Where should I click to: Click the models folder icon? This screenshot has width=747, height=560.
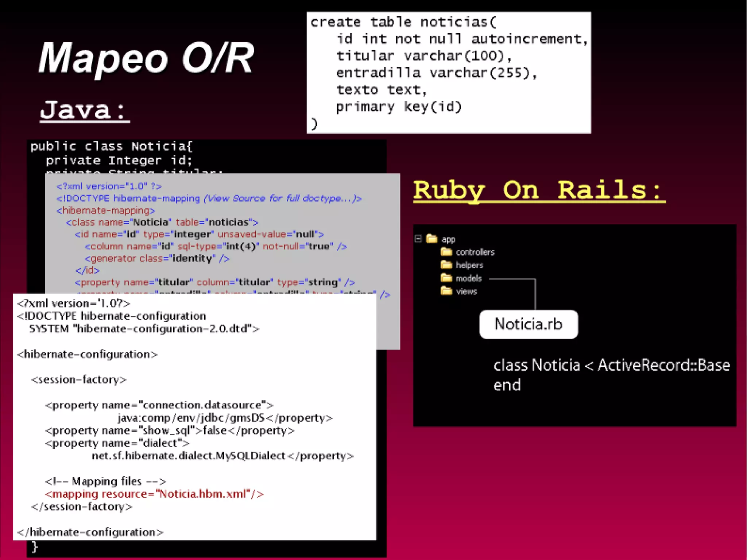[x=446, y=278]
